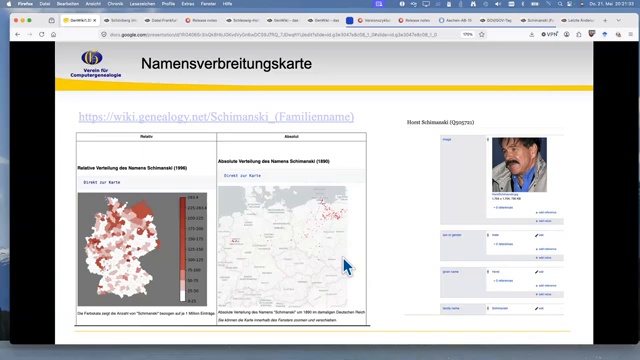
Task: Open the Chronik menu
Action: click(x=115, y=4)
